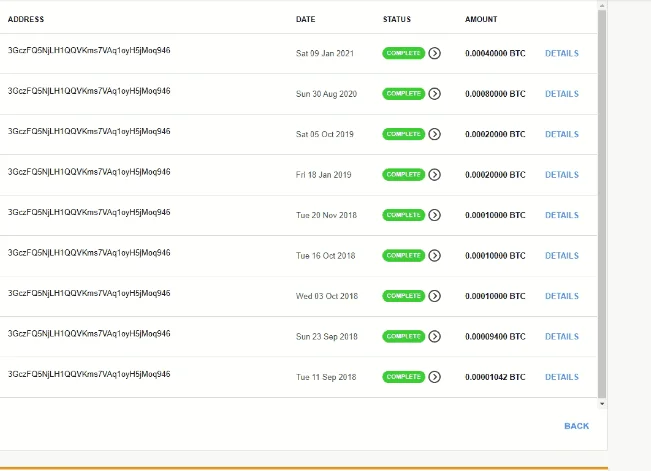Click the COMPLETE badge for Sun 23 Sep 2018
Screen dimensions: 651x471
[404, 336]
